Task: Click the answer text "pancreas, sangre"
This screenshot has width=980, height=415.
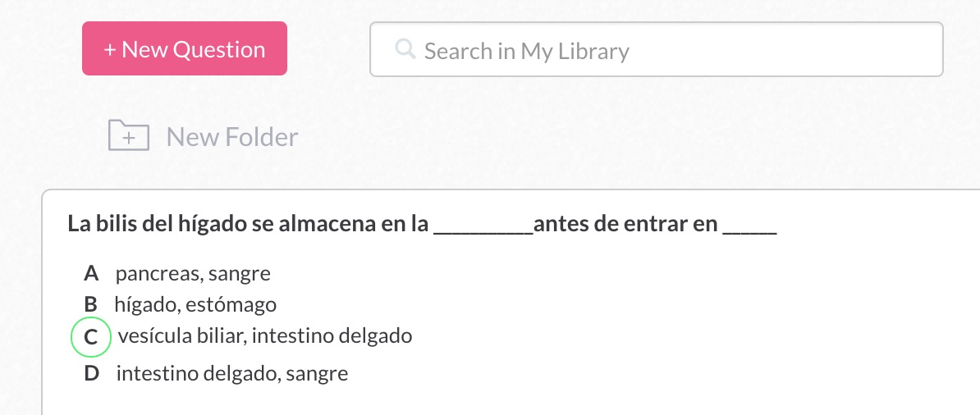Action: click(x=193, y=273)
